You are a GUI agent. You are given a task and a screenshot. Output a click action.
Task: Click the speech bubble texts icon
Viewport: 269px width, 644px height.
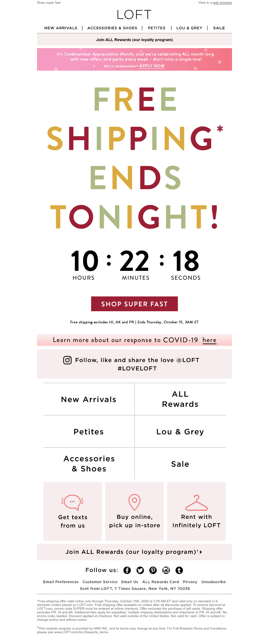72,502
